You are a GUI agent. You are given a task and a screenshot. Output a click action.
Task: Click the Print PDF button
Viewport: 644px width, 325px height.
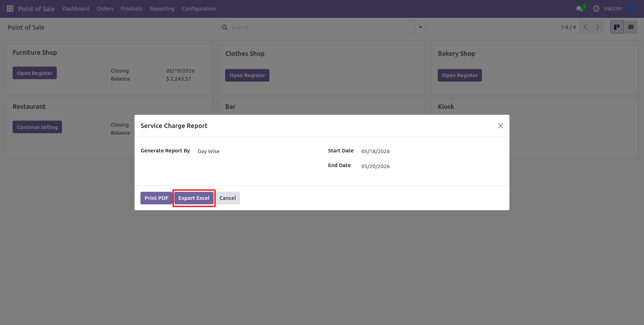pos(156,198)
